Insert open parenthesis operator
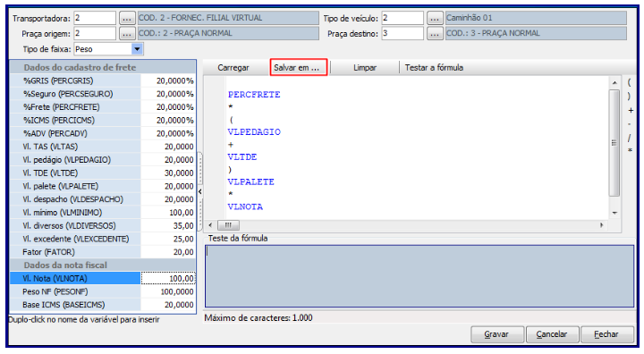 630,82
